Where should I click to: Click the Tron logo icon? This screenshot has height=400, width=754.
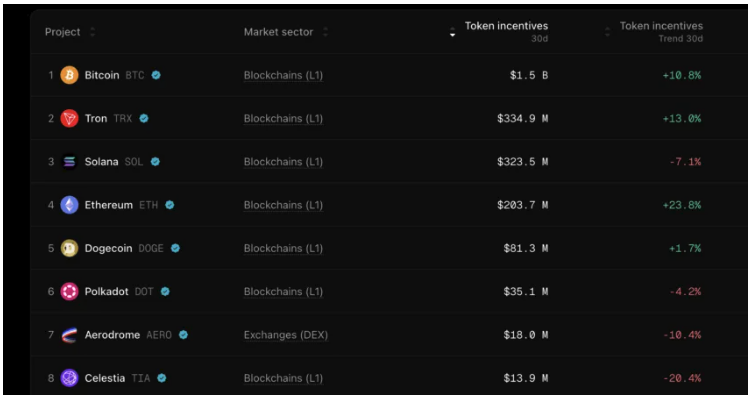click(x=69, y=119)
